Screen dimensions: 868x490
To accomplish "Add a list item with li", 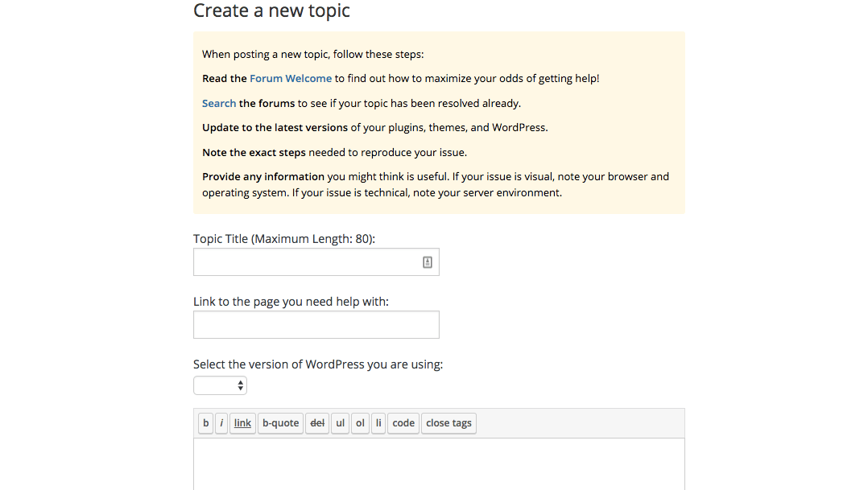I will click(x=378, y=423).
